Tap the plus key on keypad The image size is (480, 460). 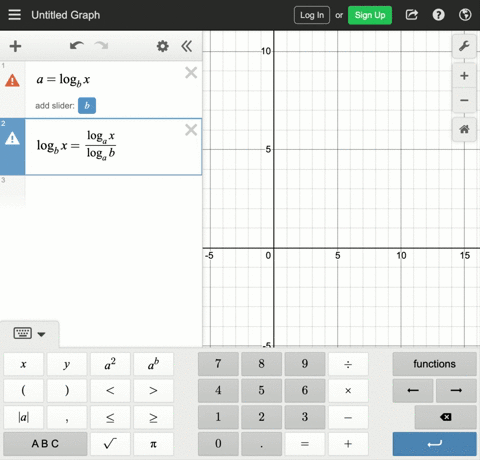[x=348, y=444]
